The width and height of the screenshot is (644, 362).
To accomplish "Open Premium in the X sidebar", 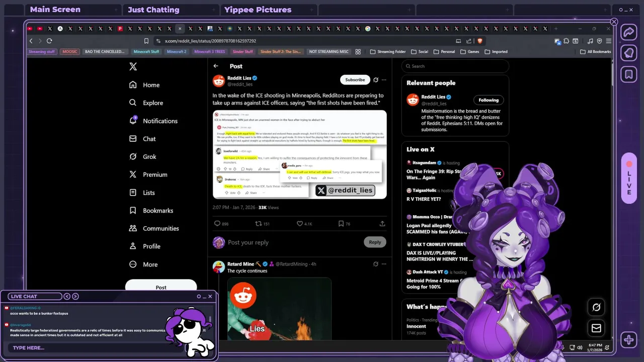I will pos(148,174).
